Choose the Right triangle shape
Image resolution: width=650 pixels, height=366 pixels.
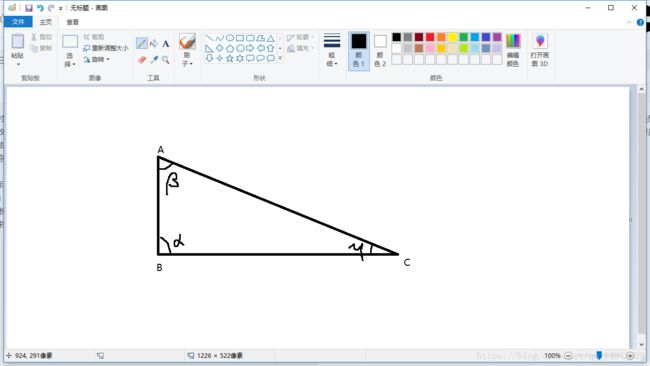point(209,48)
